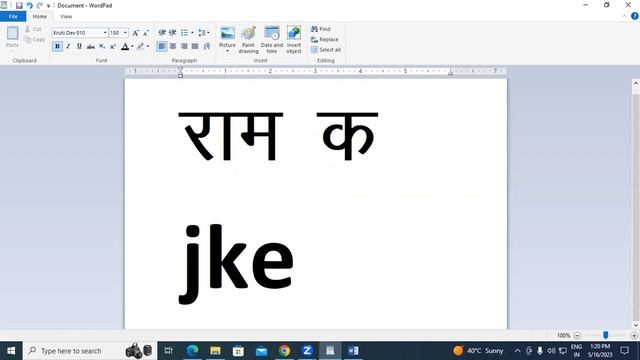Open Zoom app from the taskbar

tap(307, 351)
